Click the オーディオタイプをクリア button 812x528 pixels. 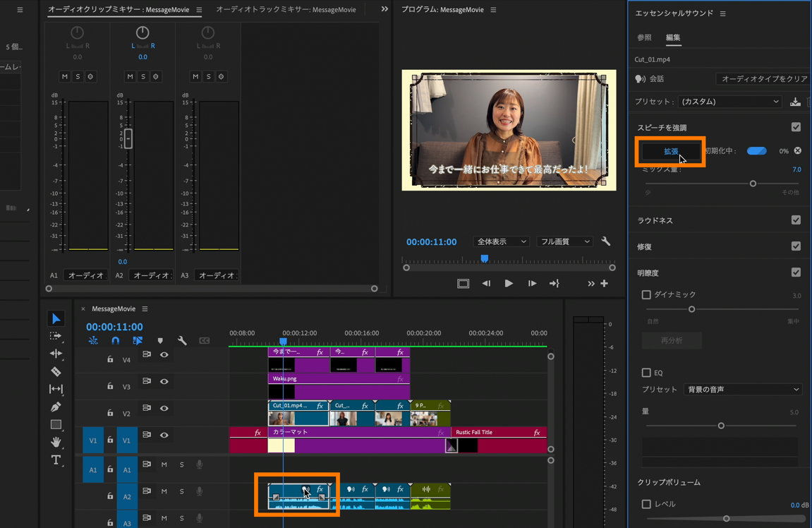coord(764,79)
